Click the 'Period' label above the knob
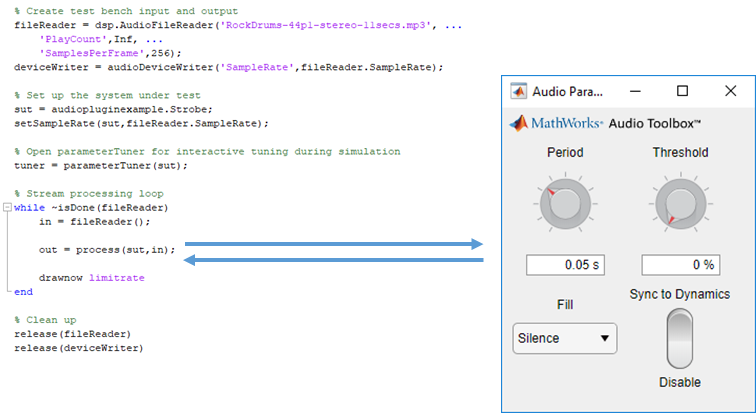The width and height of the screenshot is (756, 413). click(565, 152)
